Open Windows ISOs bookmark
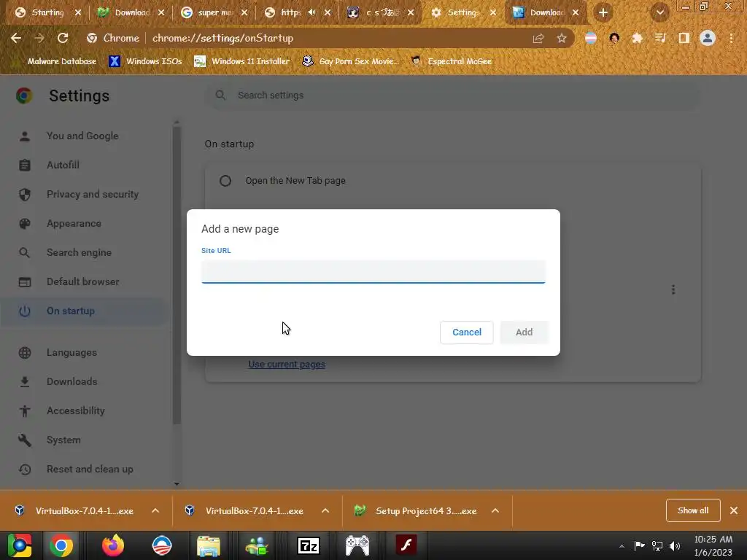The height and width of the screenshot is (560, 747). pos(145,61)
